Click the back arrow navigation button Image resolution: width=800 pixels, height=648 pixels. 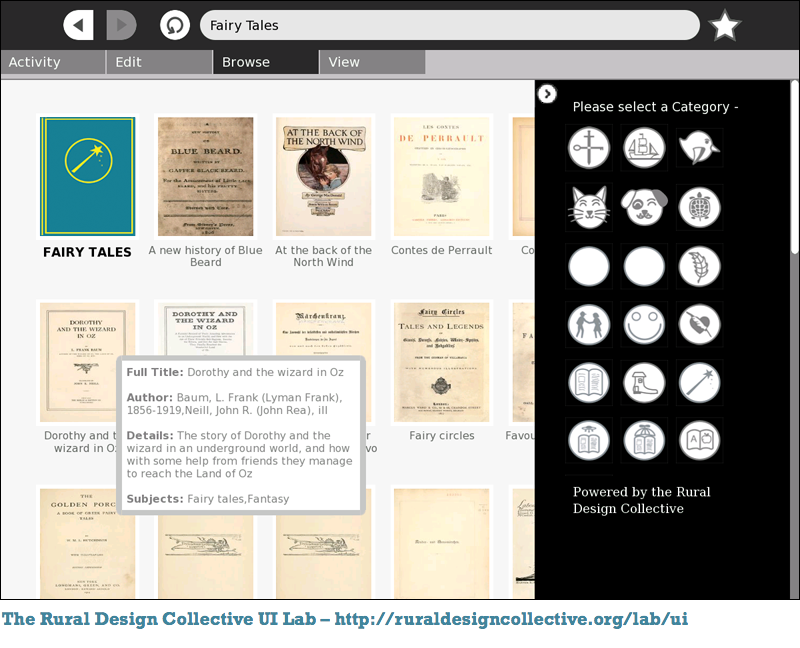click(x=78, y=25)
